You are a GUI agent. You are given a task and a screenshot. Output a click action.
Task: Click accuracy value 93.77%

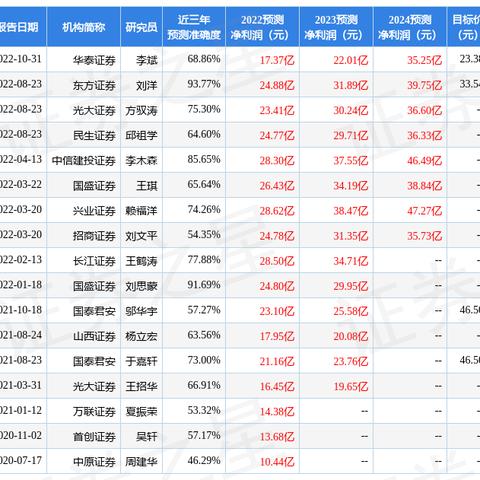[x=204, y=84]
